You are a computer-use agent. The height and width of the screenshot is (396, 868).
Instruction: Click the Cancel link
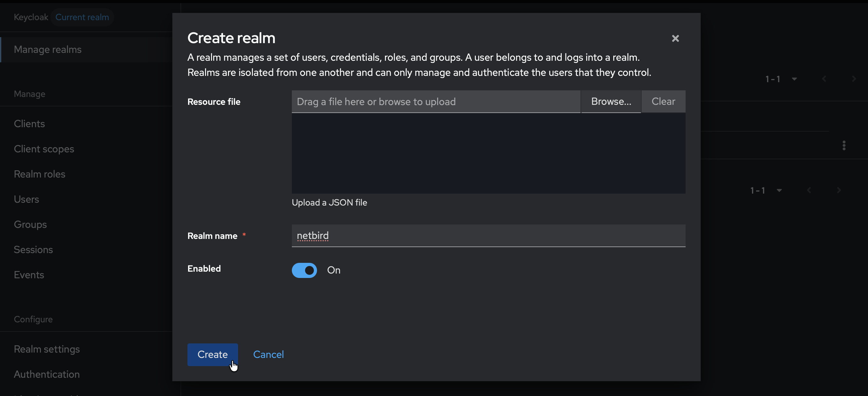click(x=268, y=354)
